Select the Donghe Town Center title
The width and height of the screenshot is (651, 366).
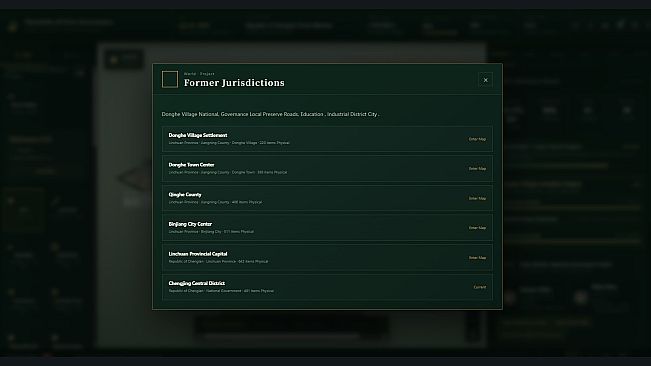click(x=191, y=164)
